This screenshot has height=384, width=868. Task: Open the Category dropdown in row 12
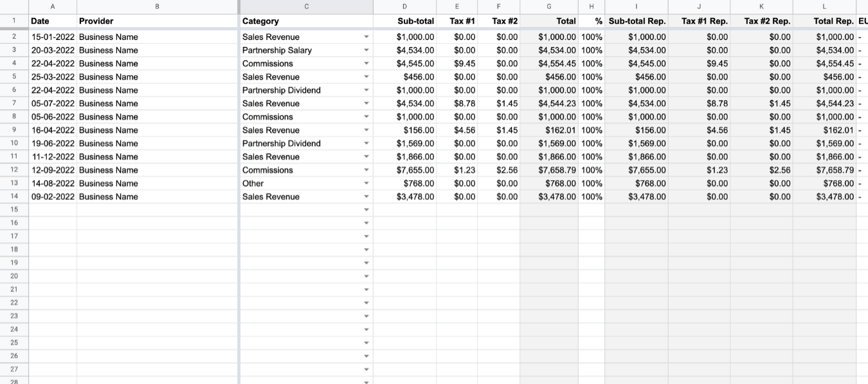(366, 170)
